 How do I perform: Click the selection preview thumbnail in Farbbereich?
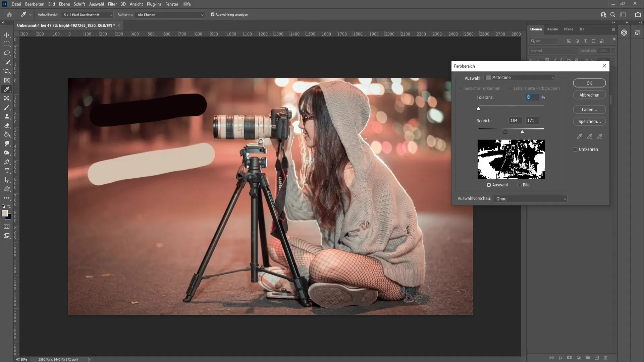[511, 159]
